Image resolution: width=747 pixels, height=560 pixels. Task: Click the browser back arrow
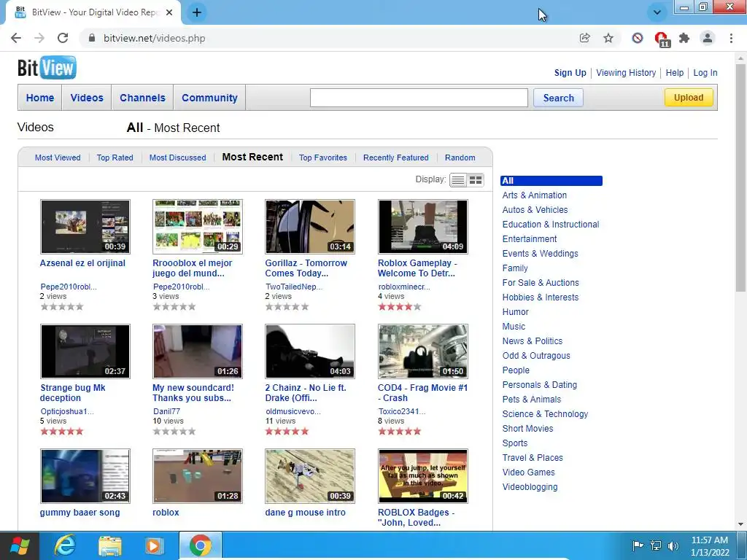(x=16, y=38)
